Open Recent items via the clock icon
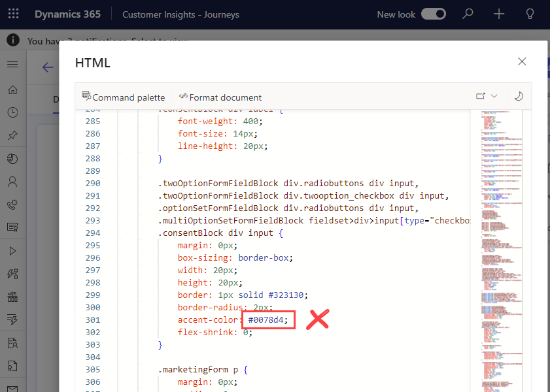 pyautogui.click(x=12, y=112)
